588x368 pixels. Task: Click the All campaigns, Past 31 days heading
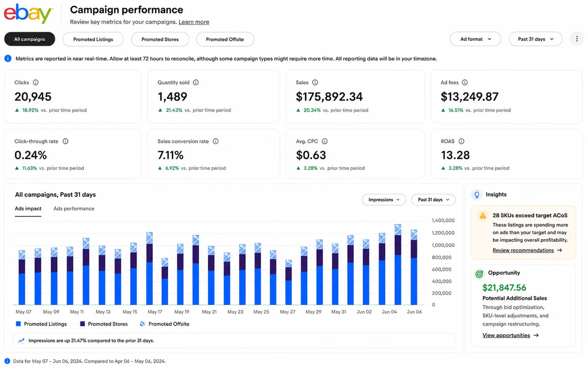(55, 195)
